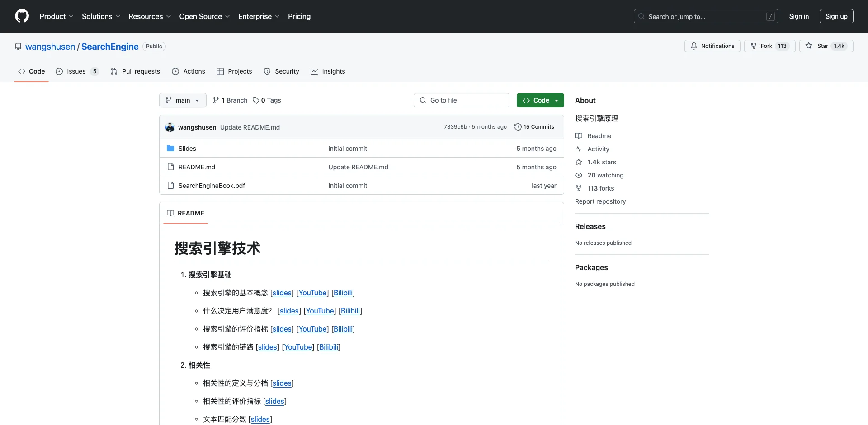Click the Fork count 113 badge
The height and width of the screenshot is (425, 868).
(782, 46)
